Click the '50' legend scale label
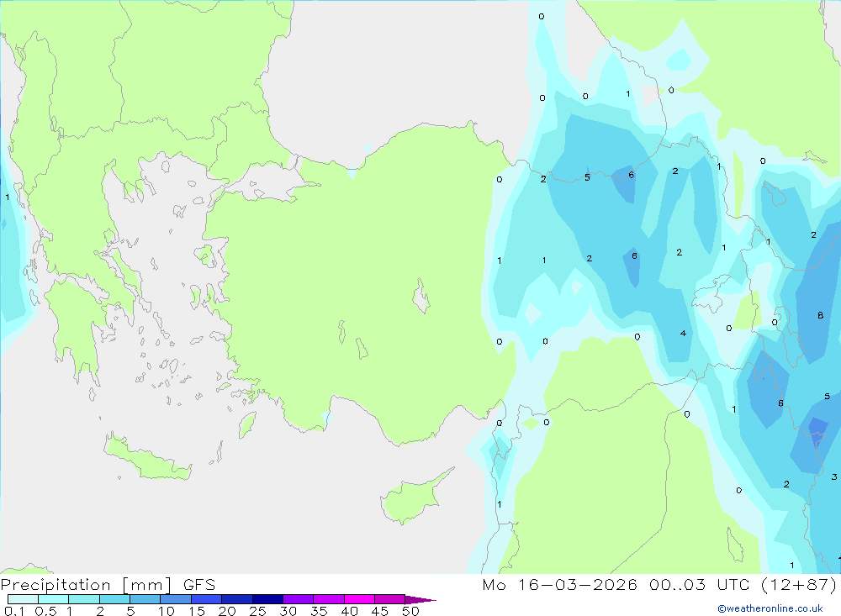The width and height of the screenshot is (841, 616). 411,611
